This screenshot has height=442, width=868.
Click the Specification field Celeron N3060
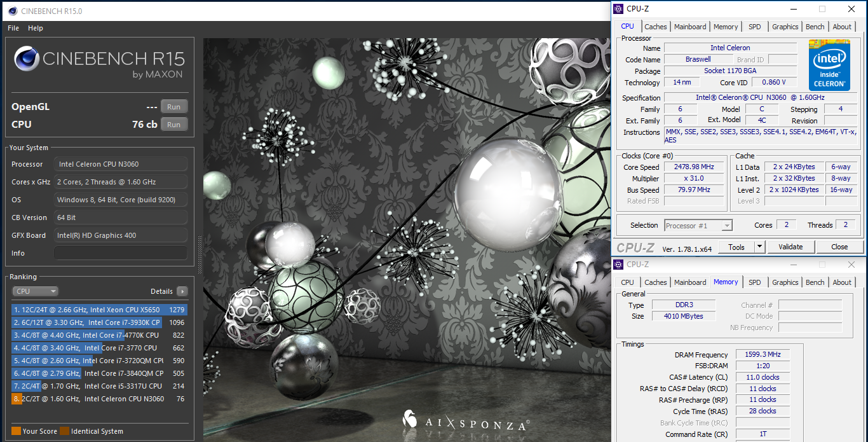click(x=760, y=97)
